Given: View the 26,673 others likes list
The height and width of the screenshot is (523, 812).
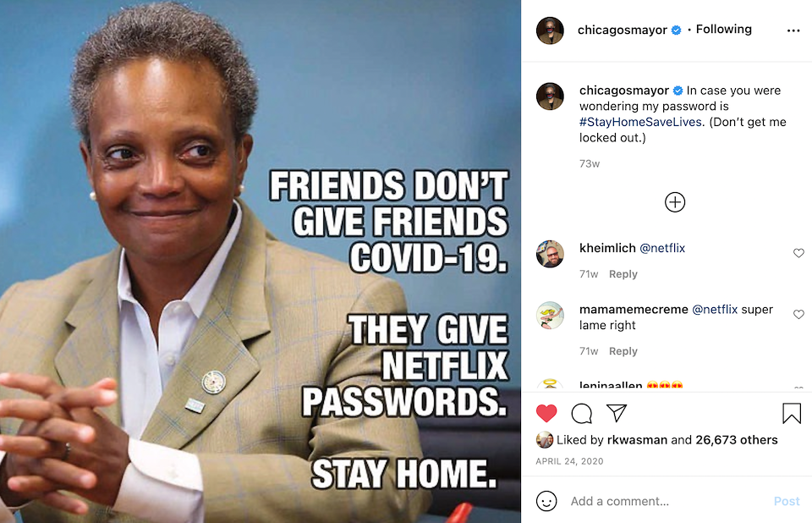Looking at the screenshot, I should [737, 440].
